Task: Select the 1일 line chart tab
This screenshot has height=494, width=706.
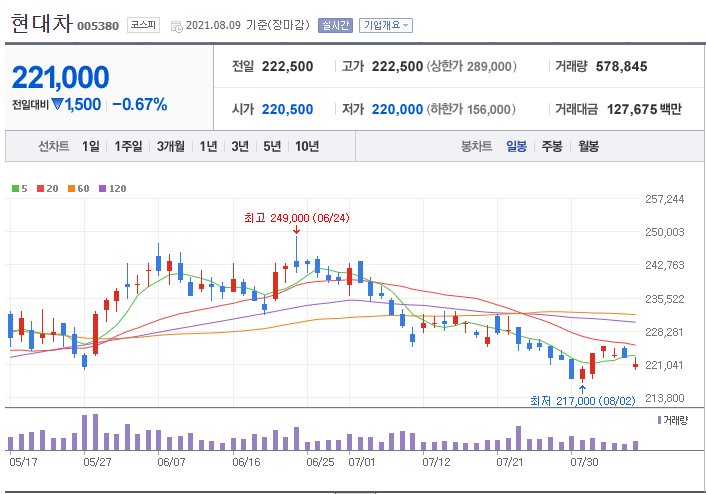Action: click(91, 146)
